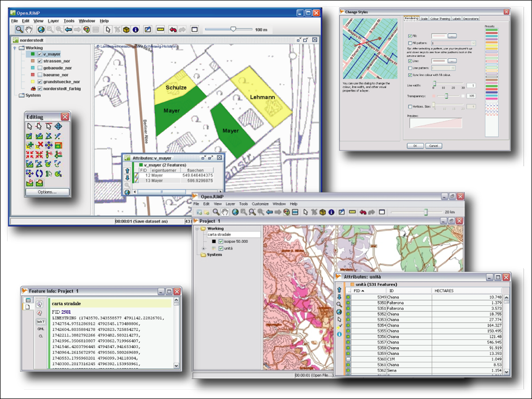Viewport: 532px width, 399px height.
Task: Click the hand Pan tool in Project 1 window toolbar
Action: pos(224,212)
